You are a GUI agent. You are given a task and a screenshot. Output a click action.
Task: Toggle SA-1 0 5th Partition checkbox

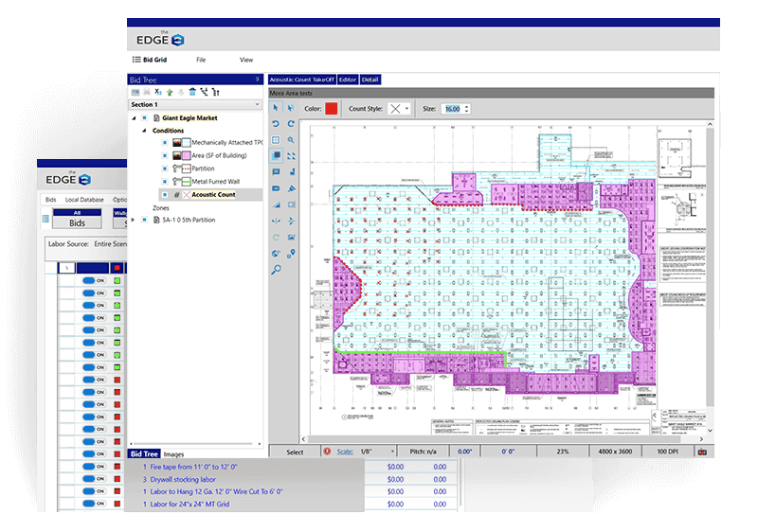145,220
